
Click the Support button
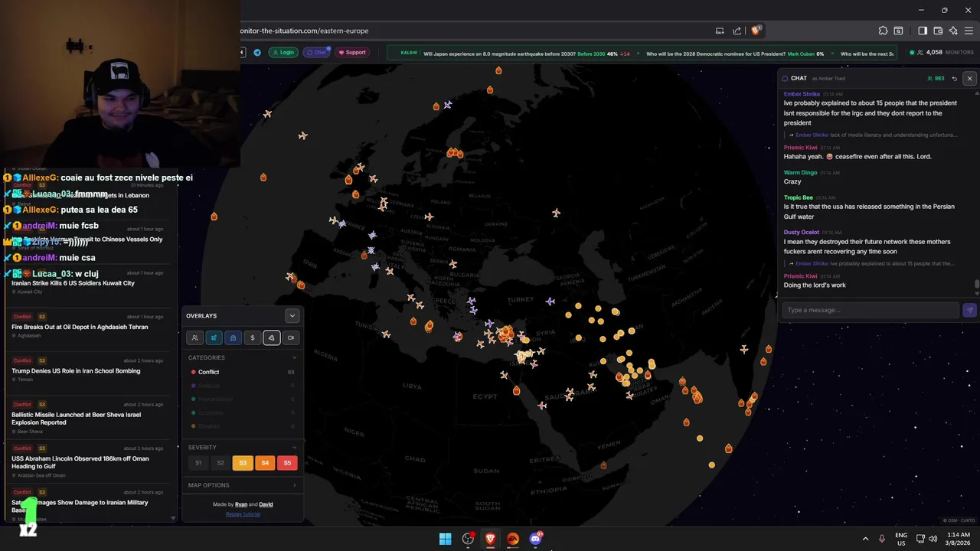click(352, 52)
